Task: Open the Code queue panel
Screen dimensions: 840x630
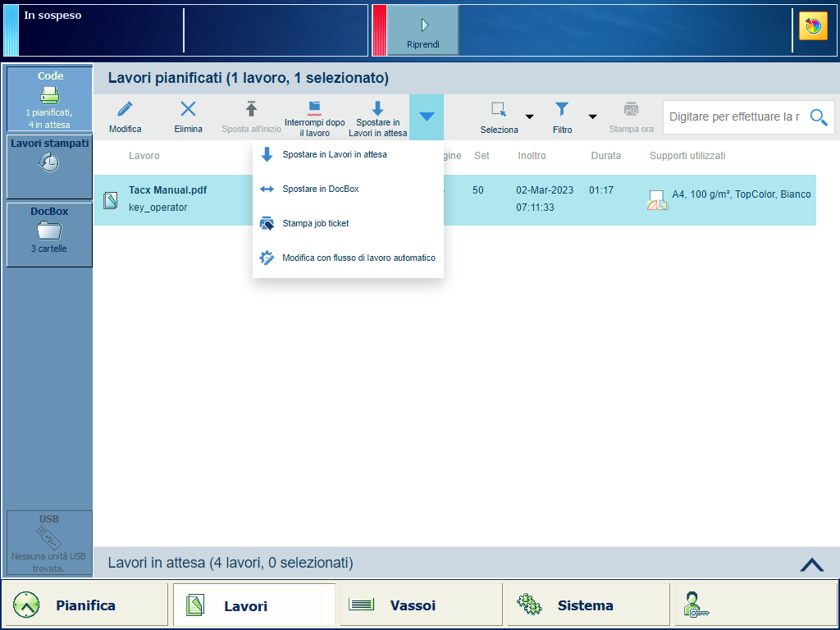Action: 49,99
